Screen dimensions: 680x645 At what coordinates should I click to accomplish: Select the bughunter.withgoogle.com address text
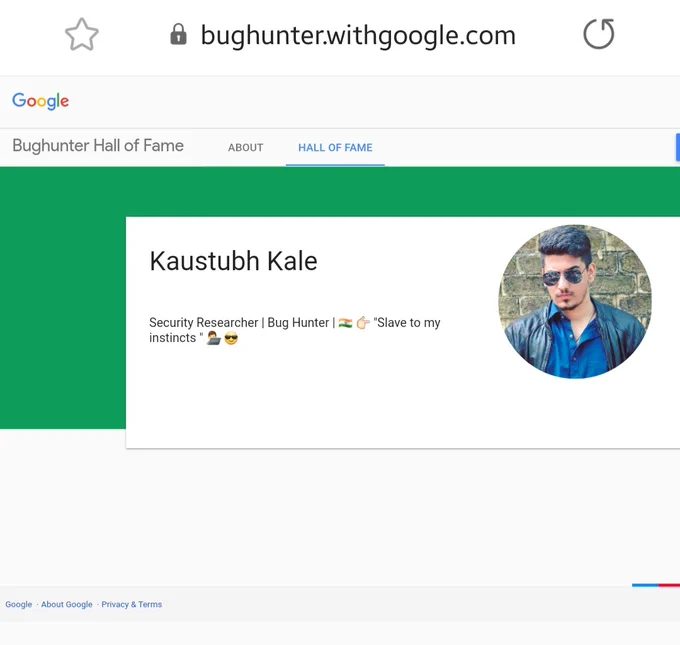(x=358, y=36)
